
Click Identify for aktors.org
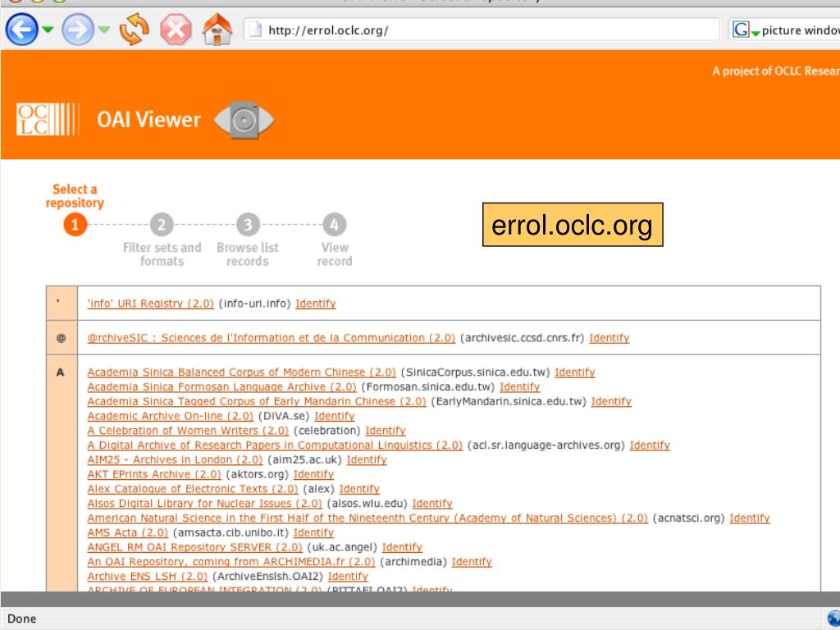coord(313,474)
